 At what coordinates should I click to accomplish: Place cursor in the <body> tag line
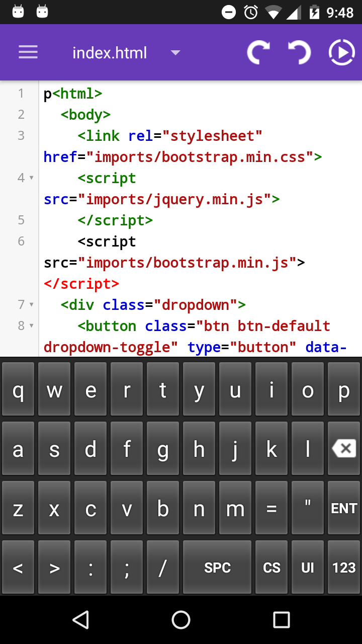tap(85, 115)
